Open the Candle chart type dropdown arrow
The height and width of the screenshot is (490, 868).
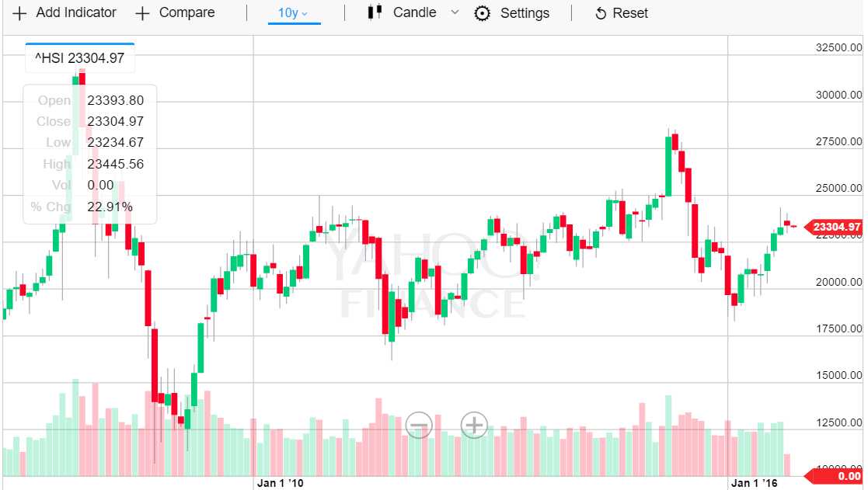[455, 12]
